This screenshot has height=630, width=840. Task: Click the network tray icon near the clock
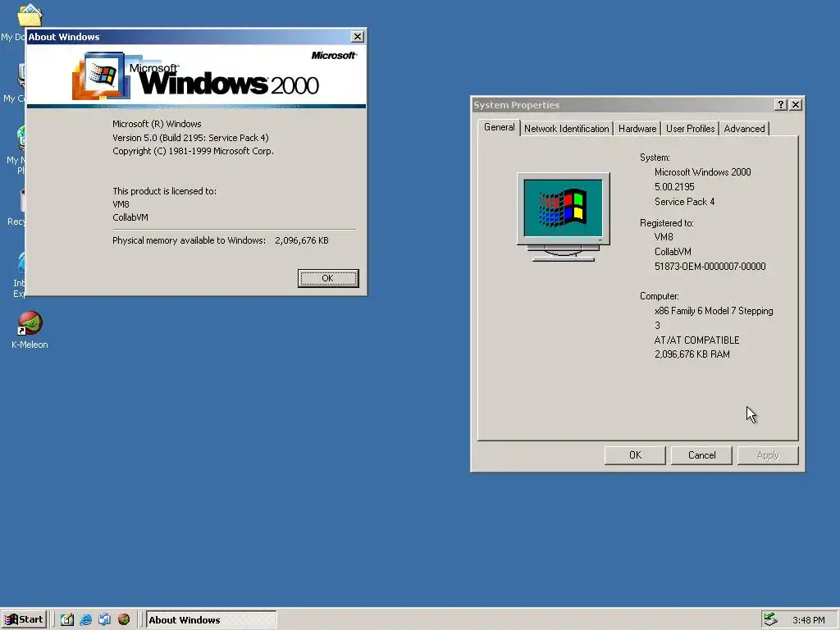[770, 619]
